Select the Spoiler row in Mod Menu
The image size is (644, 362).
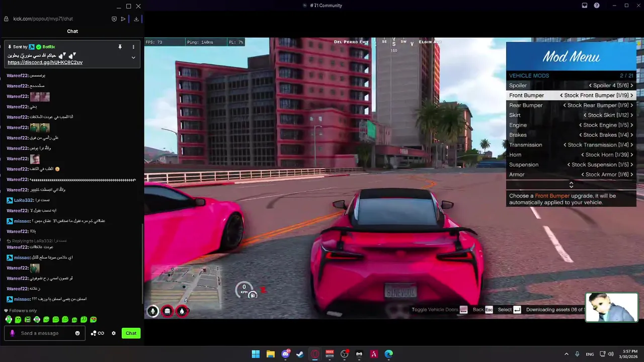(x=571, y=85)
